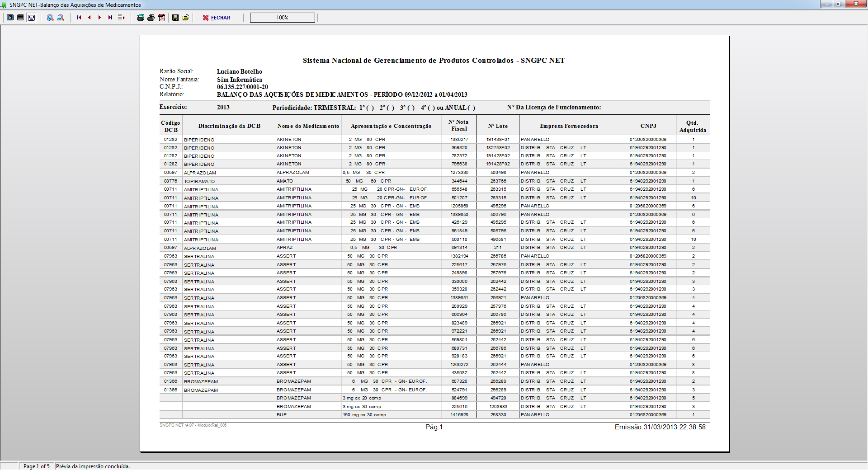Switch to page width view

pyautogui.click(x=21, y=18)
